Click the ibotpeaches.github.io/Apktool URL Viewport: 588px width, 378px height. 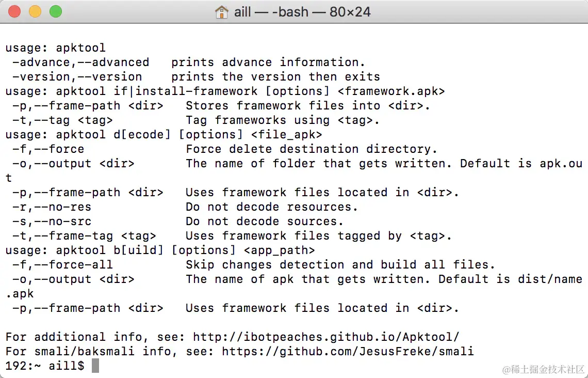coord(326,337)
